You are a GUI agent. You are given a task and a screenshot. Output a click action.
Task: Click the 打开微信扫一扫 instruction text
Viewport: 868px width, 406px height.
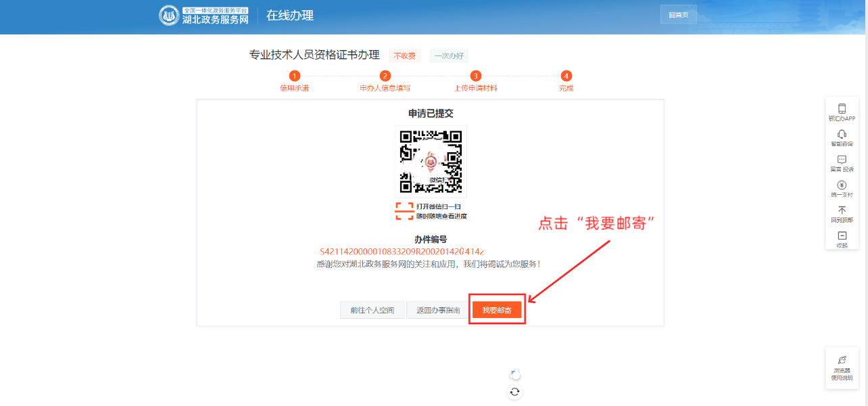coord(439,206)
